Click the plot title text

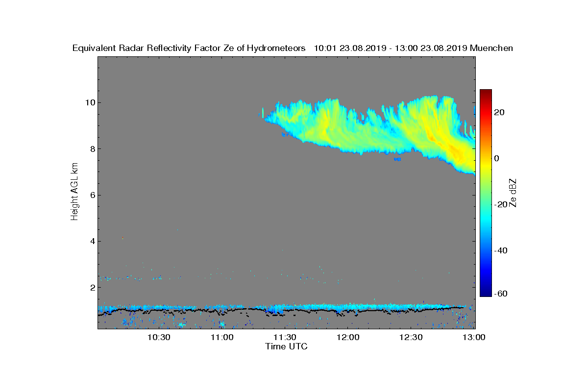coord(293,48)
